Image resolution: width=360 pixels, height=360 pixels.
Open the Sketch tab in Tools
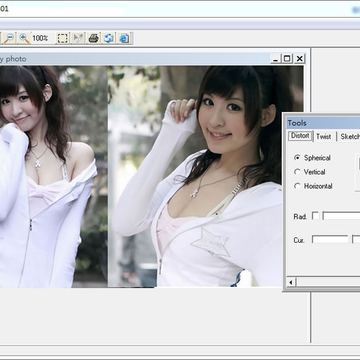coord(349,137)
